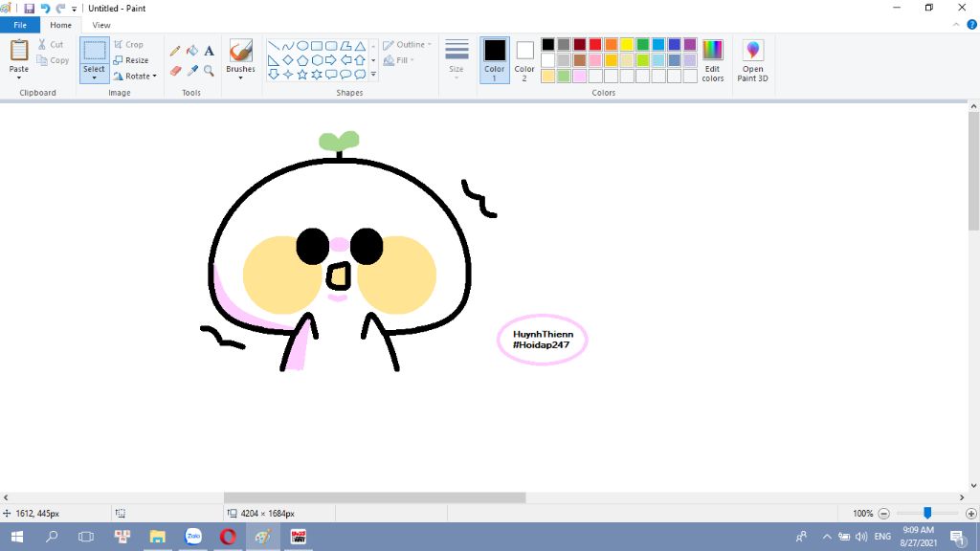Image resolution: width=980 pixels, height=551 pixels.
Task: Open Paint Help question mark
Action: pos(972,25)
